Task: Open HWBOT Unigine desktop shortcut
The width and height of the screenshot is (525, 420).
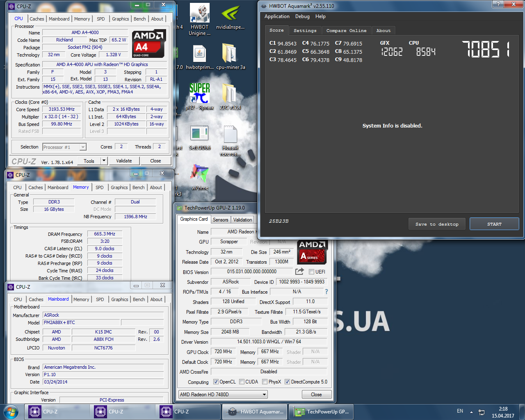Action: [199, 19]
